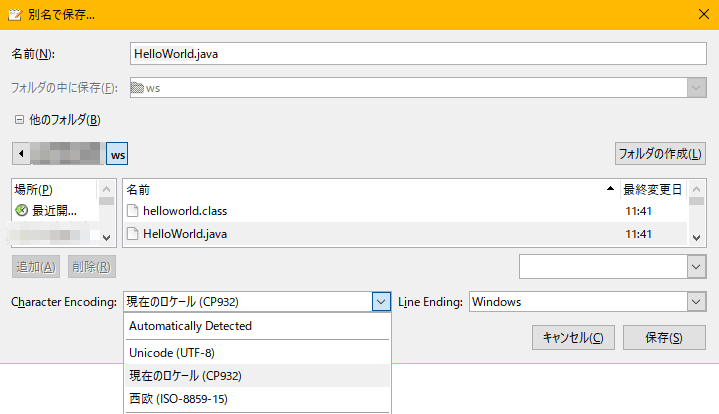Click the recently used clock icon
The height and width of the screenshot is (414, 719).
tap(22, 211)
